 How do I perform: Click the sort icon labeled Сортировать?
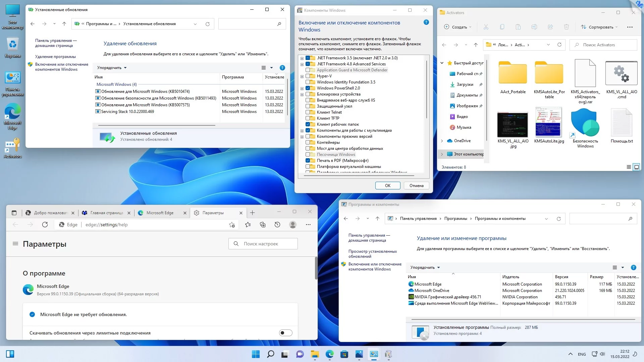[584, 27]
